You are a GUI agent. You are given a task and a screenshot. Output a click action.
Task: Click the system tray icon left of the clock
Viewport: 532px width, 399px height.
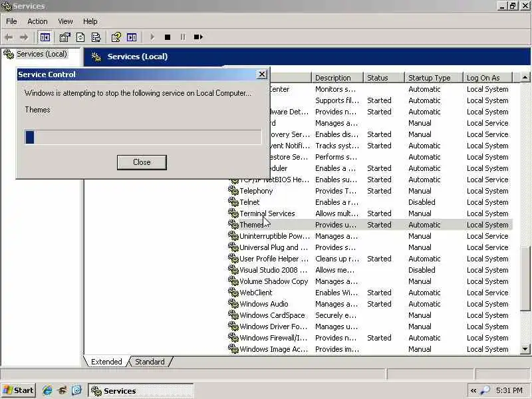tap(485, 390)
